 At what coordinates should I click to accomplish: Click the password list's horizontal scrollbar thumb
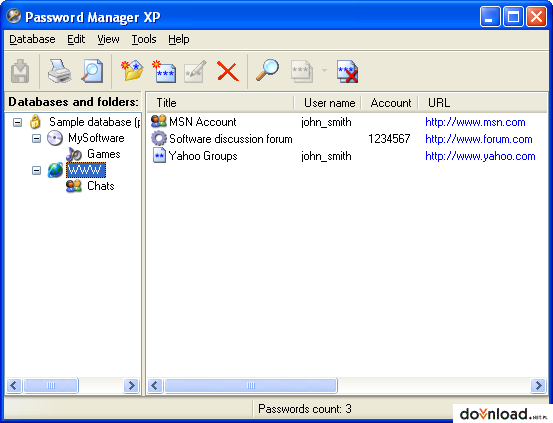pyautogui.click(x=251, y=385)
